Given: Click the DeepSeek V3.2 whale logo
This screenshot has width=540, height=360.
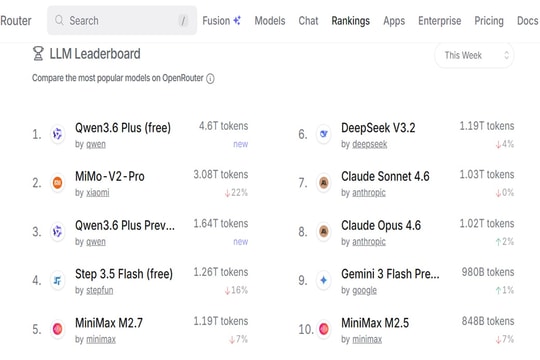Looking at the screenshot, I should click(x=324, y=134).
